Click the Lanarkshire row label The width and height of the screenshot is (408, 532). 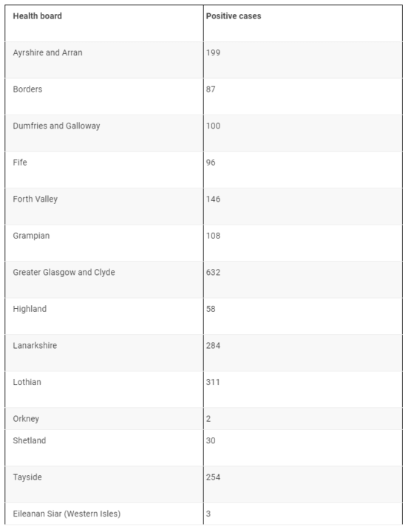[x=35, y=346]
